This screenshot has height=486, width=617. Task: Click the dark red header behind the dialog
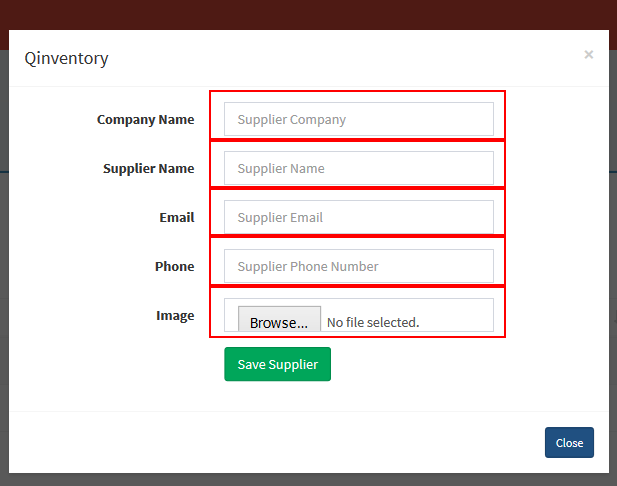point(308,15)
